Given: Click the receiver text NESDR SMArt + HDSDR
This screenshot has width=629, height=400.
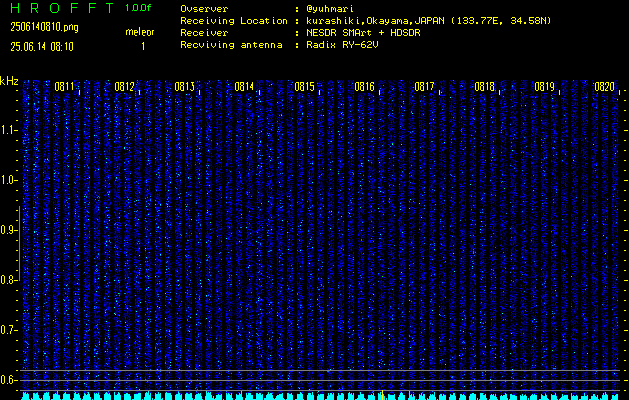Looking at the screenshot, I should pyautogui.click(x=363, y=33).
